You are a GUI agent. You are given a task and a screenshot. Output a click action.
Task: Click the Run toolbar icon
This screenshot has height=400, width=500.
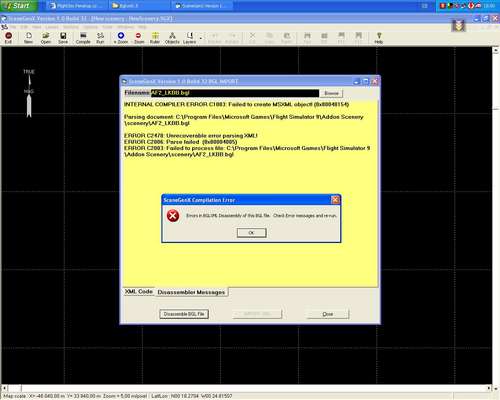(100, 38)
